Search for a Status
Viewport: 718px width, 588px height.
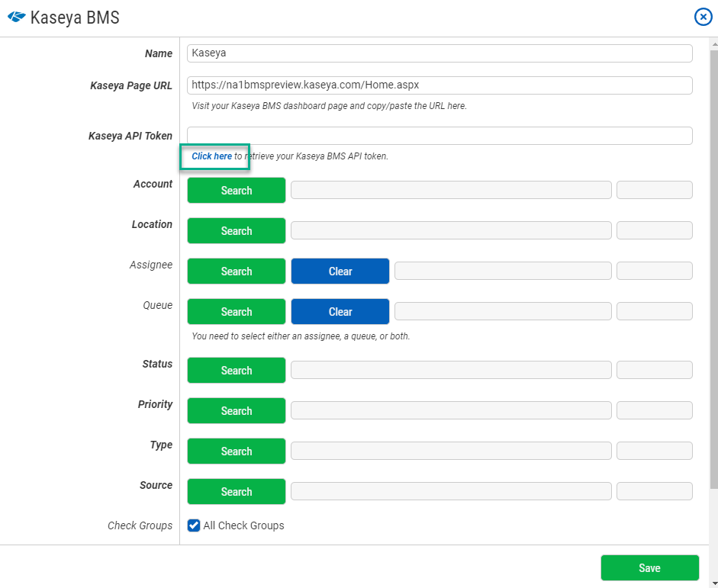236,370
